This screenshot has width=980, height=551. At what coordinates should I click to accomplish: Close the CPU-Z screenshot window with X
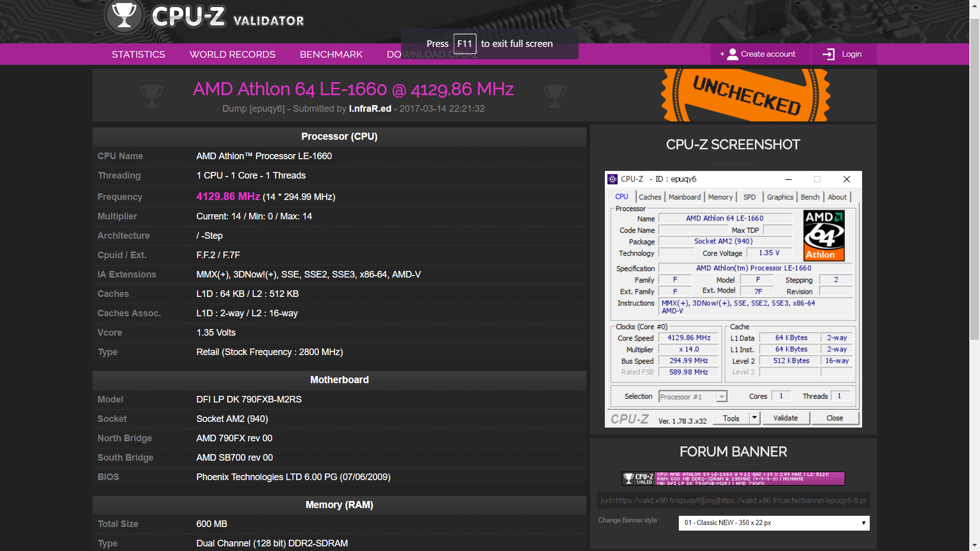pyautogui.click(x=847, y=179)
